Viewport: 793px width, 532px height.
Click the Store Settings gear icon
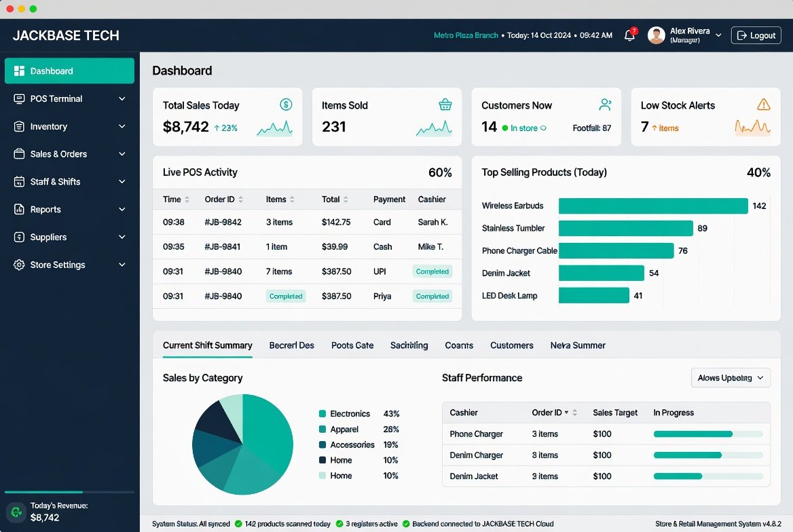[19, 265]
